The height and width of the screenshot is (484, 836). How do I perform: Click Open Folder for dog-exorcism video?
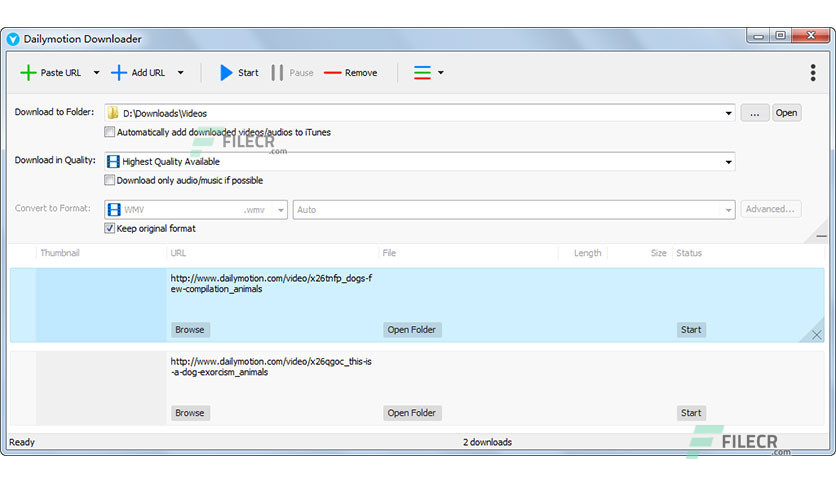(x=412, y=413)
